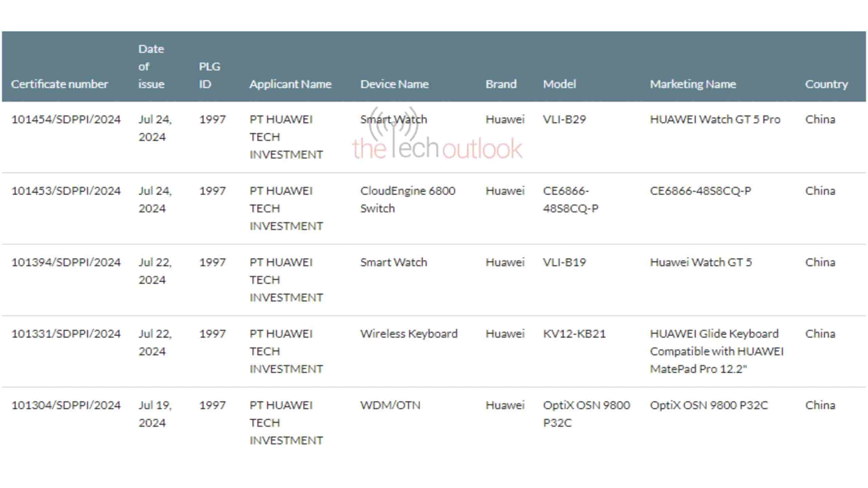868x488 pixels.
Task: Open certificate 101304/SDPPI/2024
Action: click(66, 405)
